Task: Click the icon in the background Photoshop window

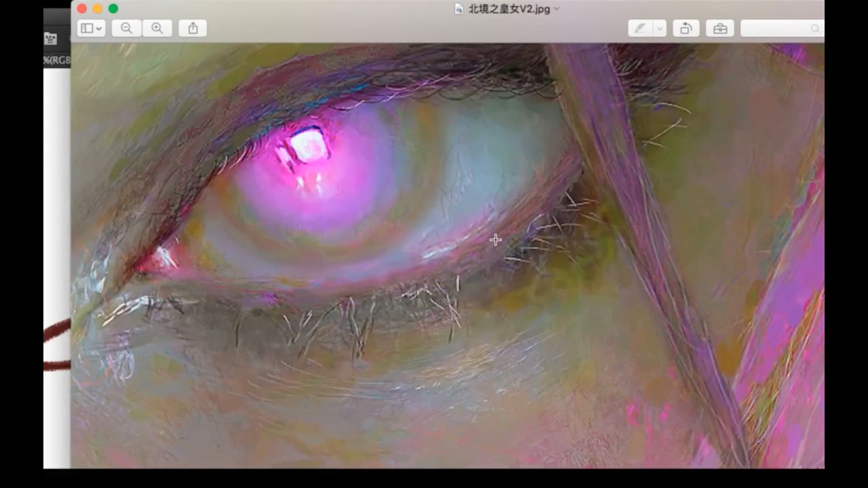Action: pyautogui.click(x=51, y=39)
